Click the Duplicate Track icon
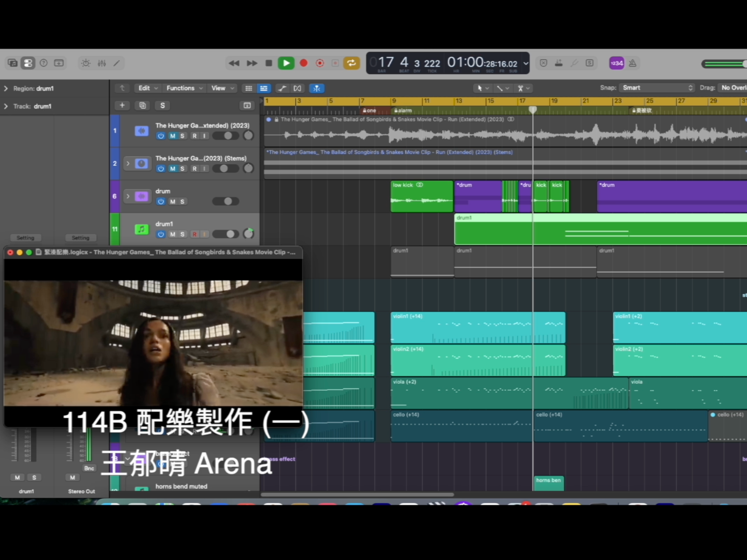This screenshot has height=560, width=747. [143, 105]
